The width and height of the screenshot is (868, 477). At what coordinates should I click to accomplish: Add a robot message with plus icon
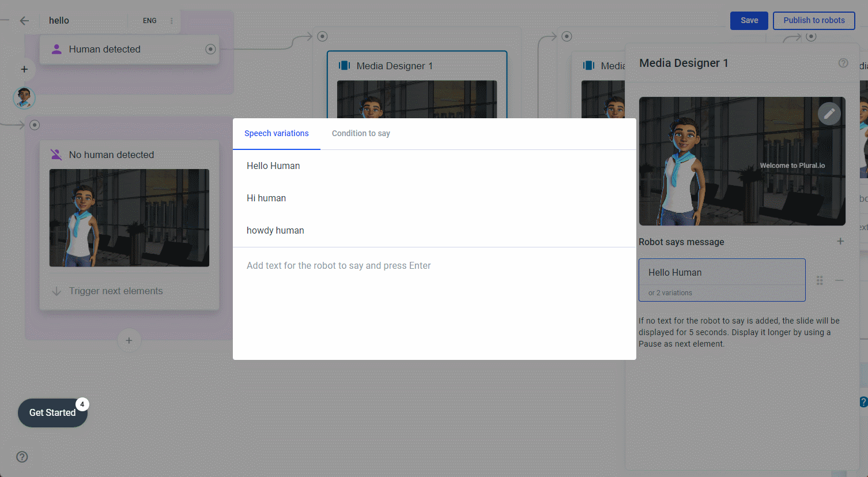(x=840, y=242)
